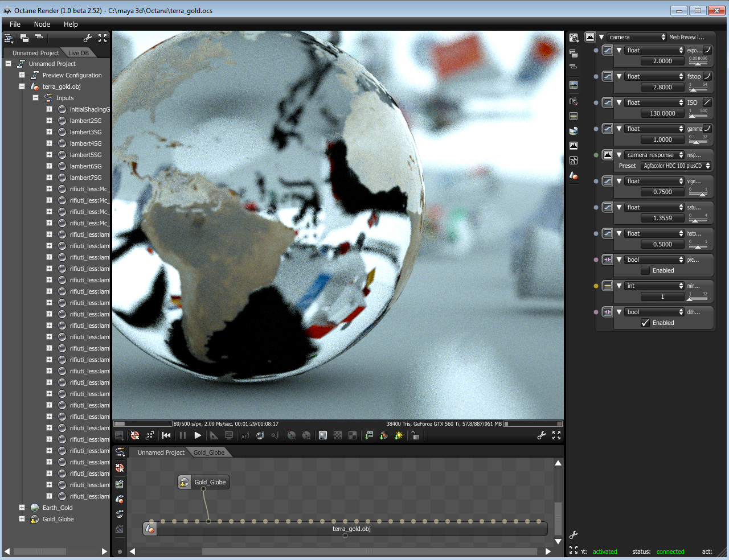This screenshot has width=729, height=560.
Task: Open the File menu
Action: click(15, 24)
